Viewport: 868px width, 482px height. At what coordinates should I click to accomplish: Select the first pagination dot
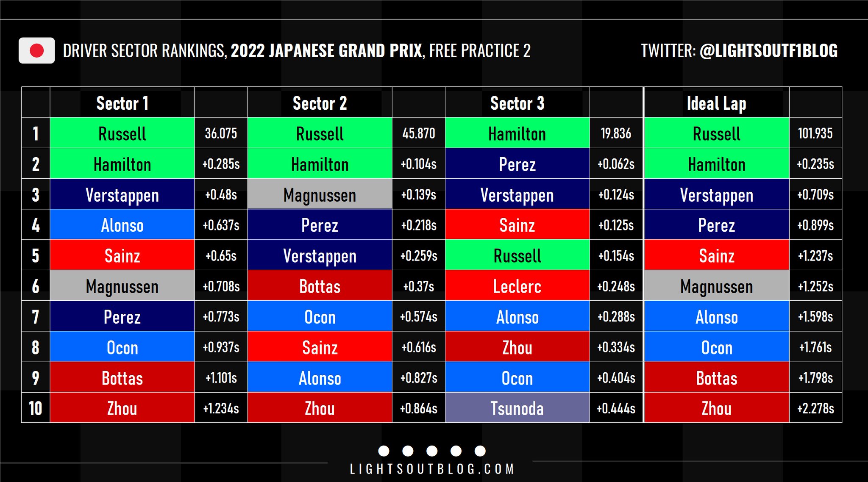tap(384, 451)
